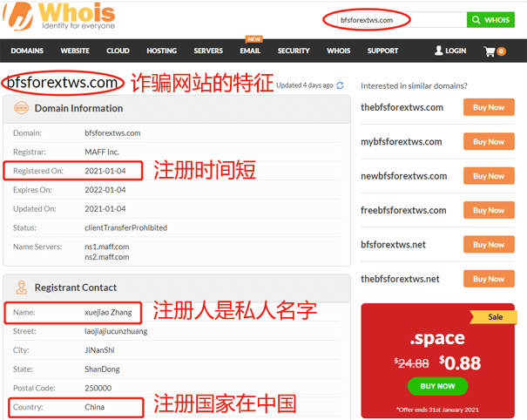Open the SUPPORT menu

tap(382, 51)
